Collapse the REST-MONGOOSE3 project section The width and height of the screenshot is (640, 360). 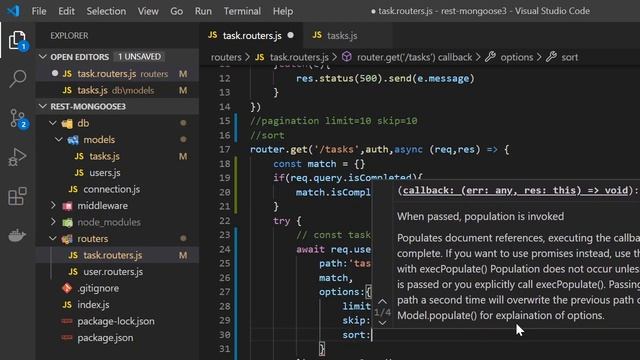coord(43,106)
